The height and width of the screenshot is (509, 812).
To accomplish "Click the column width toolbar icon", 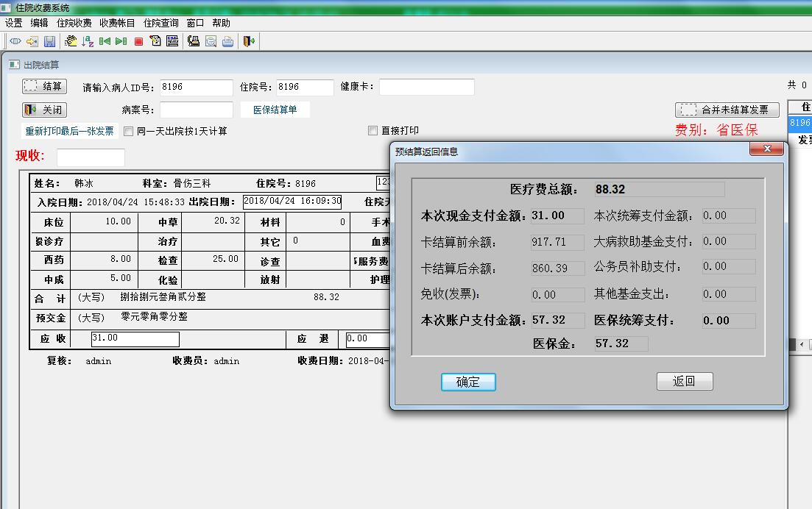I will pyautogui.click(x=15, y=41).
